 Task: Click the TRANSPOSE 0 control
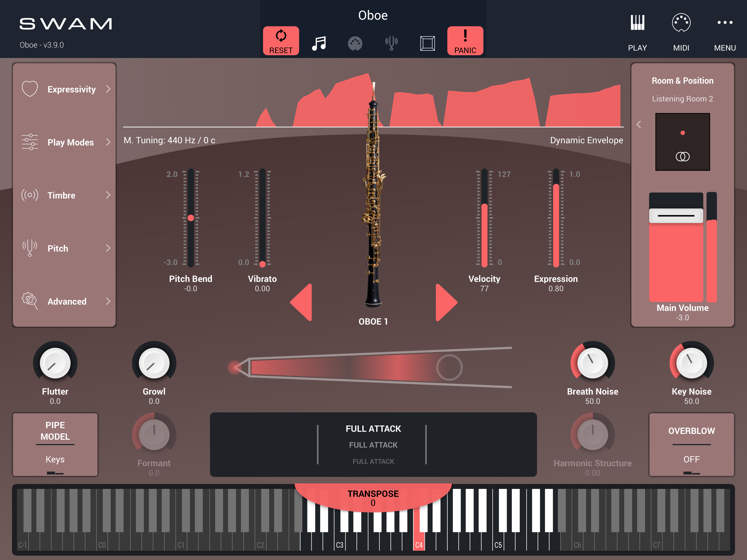(373, 498)
